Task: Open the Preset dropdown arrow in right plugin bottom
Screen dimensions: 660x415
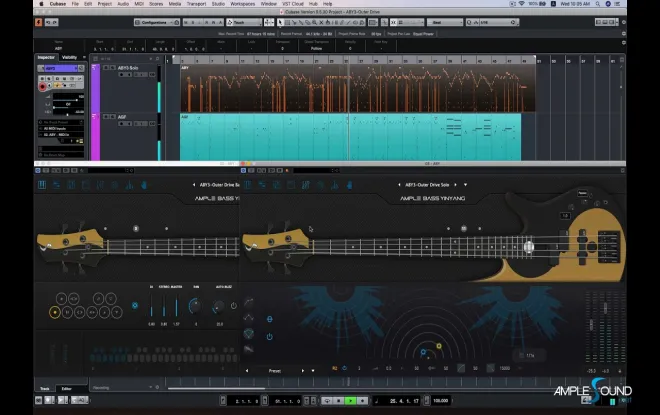Action: (313, 371)
